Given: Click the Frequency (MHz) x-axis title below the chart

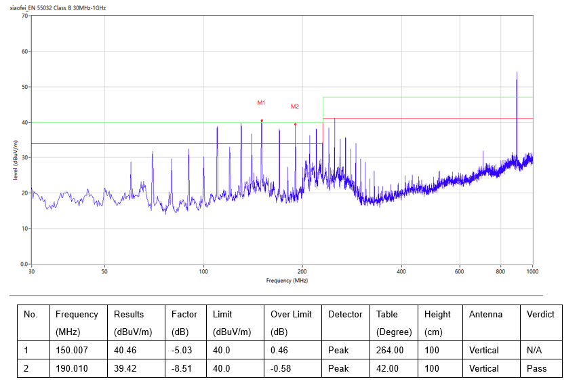Looking at the screenshot, I should point(287,280).
